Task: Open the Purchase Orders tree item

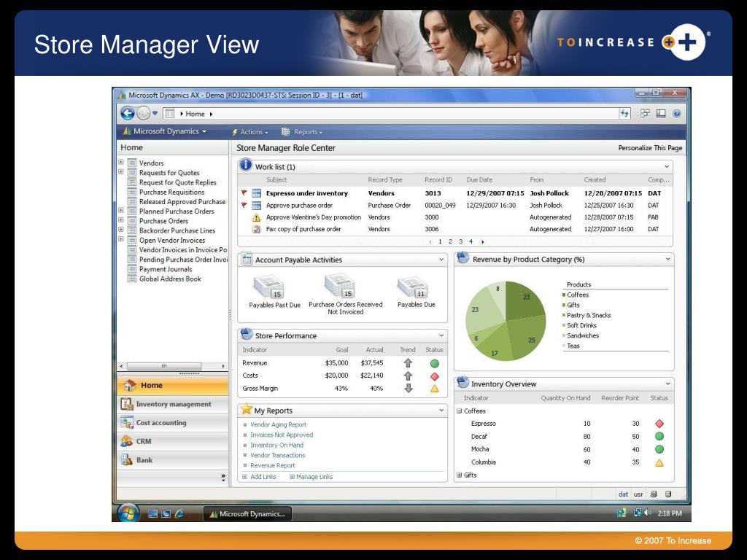Action: (163, 221)
